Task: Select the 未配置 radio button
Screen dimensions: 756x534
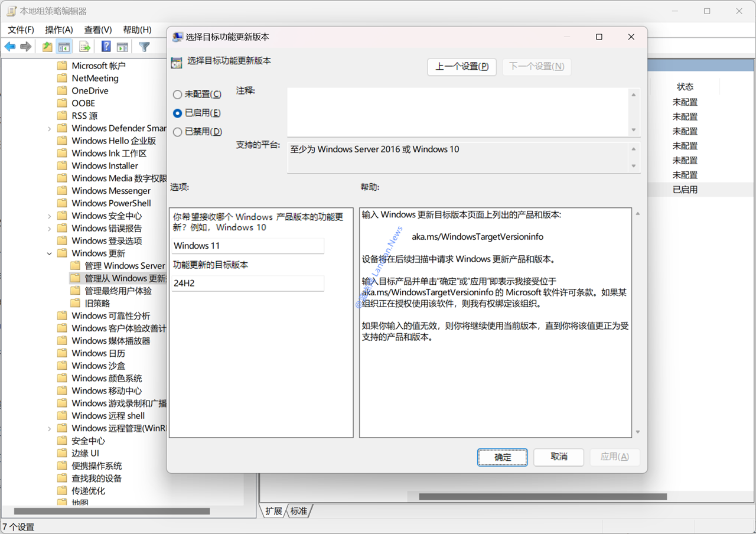Action: tap(177, 95)
